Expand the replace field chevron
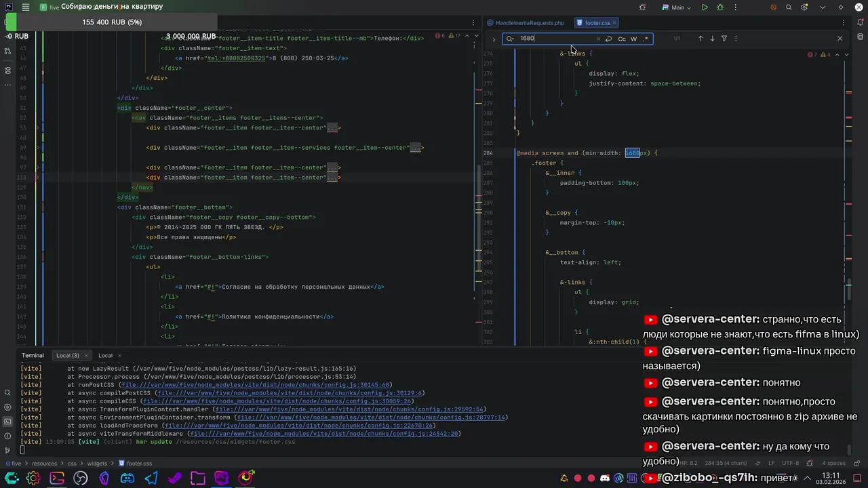The height and width of the screenshot is (488, 868). [x=494, y=39]
